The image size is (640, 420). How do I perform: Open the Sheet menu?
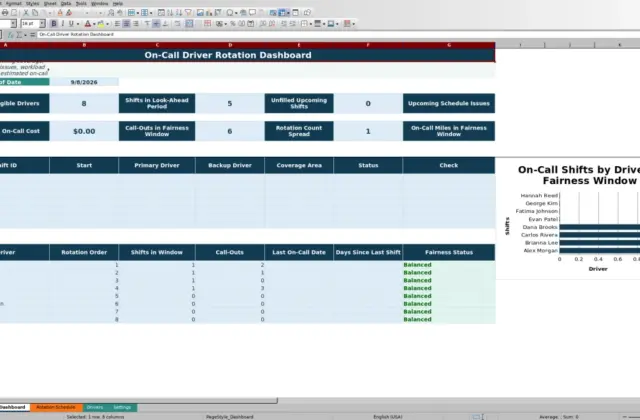coord(50,3)
